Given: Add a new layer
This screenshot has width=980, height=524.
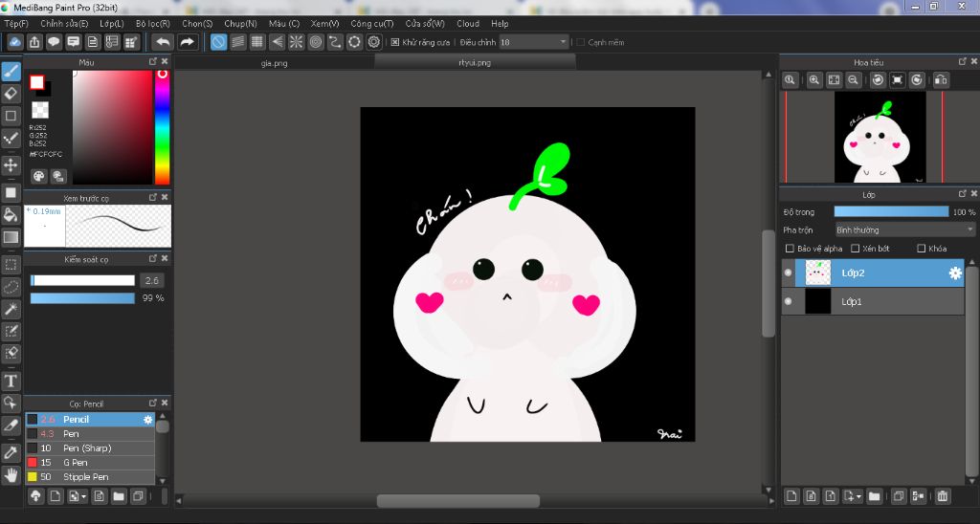Looking at the screenshot, I should coord(791,496).
